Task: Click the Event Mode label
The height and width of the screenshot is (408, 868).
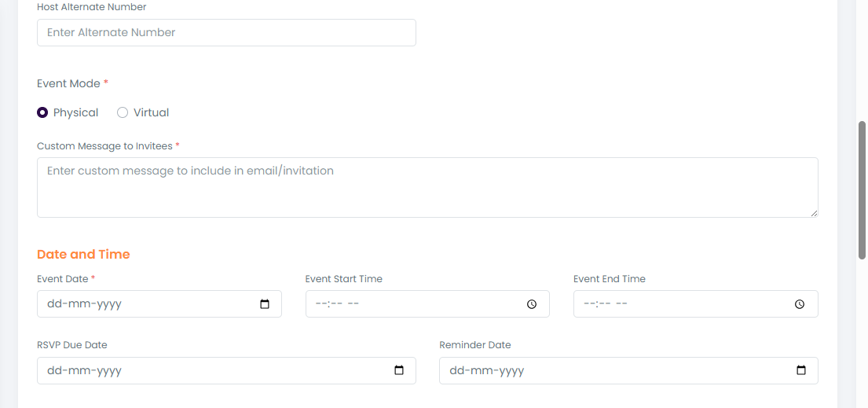Action: pos(69,83)
